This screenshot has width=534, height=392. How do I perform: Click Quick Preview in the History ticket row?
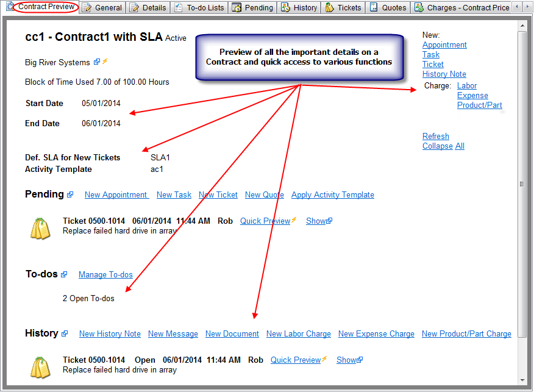295,360
